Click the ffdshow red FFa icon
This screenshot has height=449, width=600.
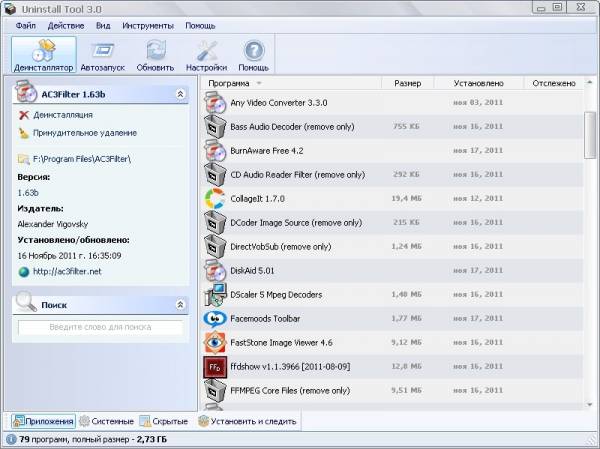pos(215,367)
